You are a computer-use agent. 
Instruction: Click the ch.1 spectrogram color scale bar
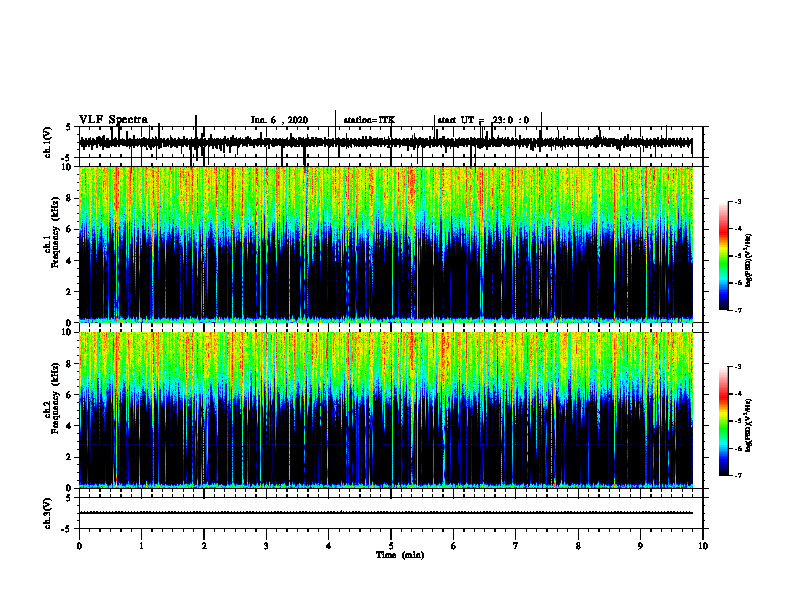pos(723,256)
